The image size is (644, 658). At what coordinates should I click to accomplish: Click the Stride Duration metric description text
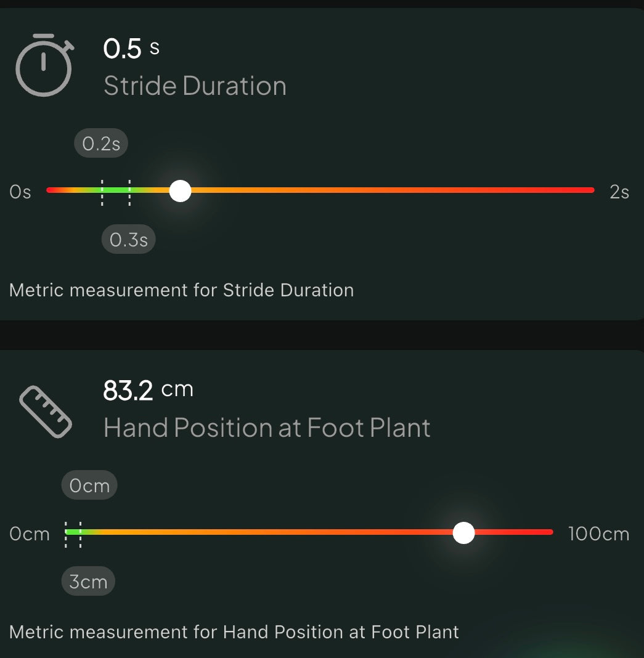[x=182, y=290]
